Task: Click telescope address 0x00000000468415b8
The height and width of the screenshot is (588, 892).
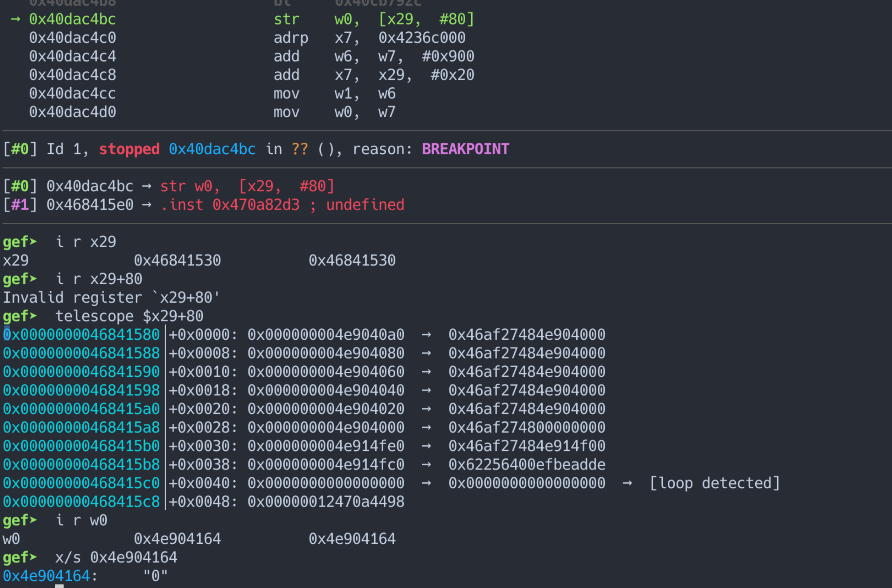Action: pos(81,465)
